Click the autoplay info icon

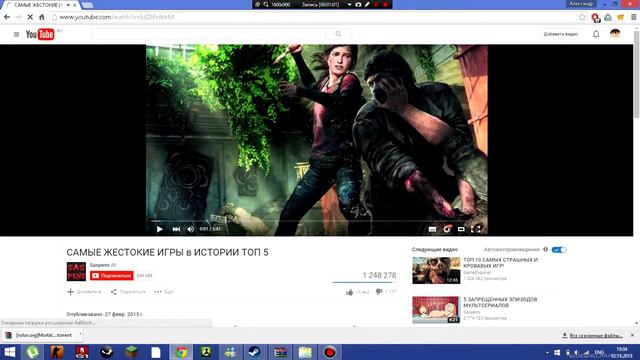pos(545,249)
